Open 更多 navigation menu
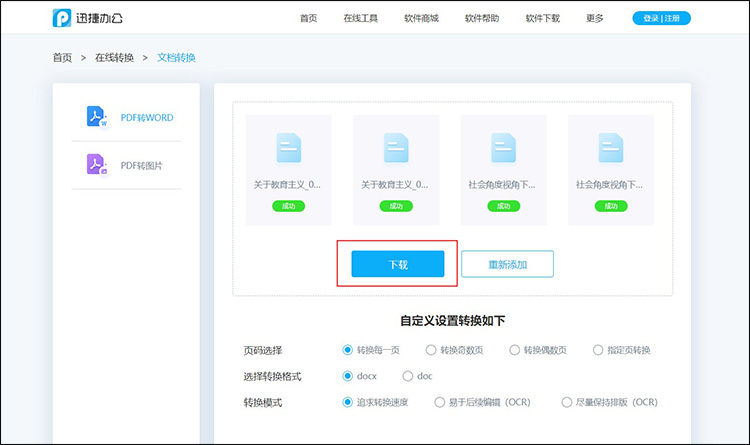This screenshot has height=445, width=750. (595, 18)
